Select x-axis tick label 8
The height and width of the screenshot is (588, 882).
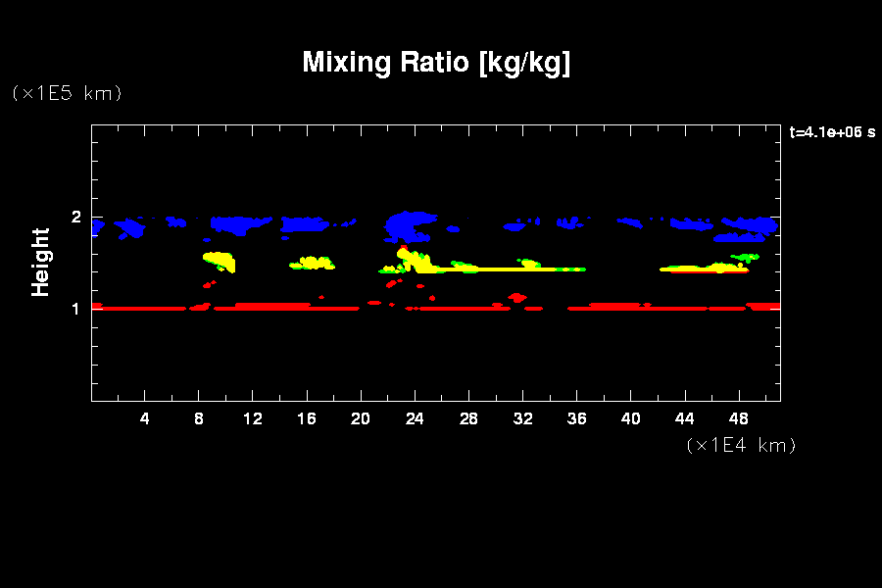coord(199,418)
